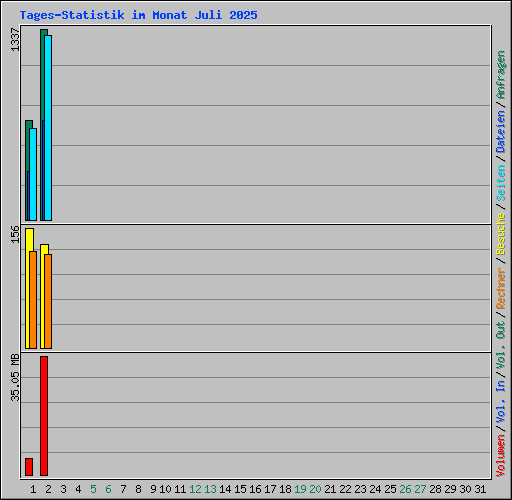The height and width of the screenshot is (500, 512).
Task: Click the day 15 label on the axis
Action: point(240,489)
